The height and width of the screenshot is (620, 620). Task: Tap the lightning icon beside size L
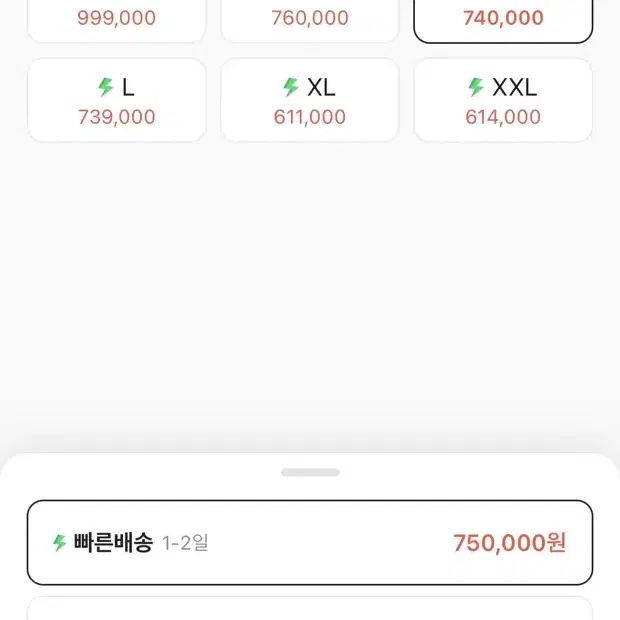point(106,87)
